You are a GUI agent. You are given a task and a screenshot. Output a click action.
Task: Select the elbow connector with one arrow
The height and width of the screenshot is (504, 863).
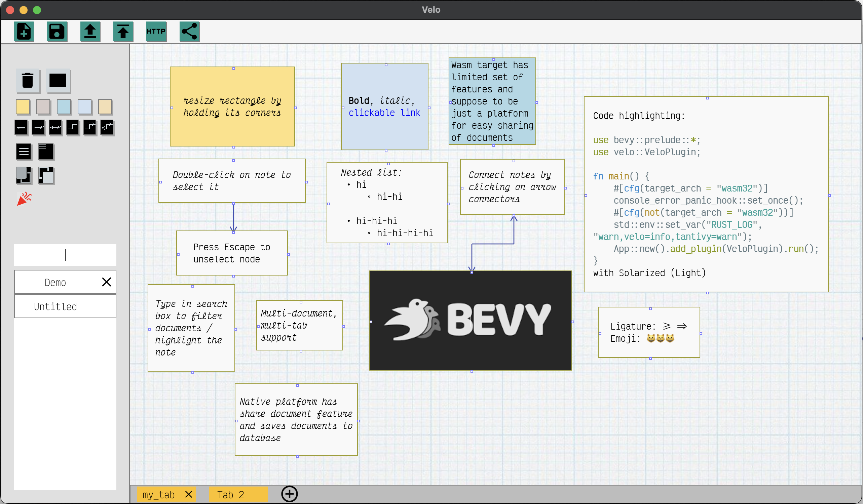[90, 128]
